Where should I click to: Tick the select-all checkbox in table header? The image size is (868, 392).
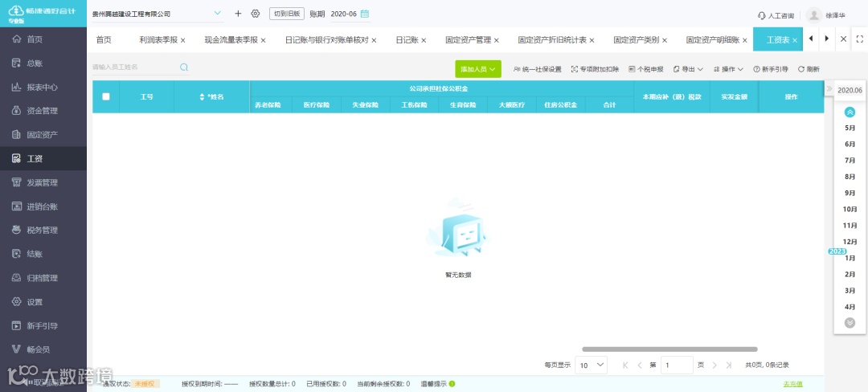point(106,96)
